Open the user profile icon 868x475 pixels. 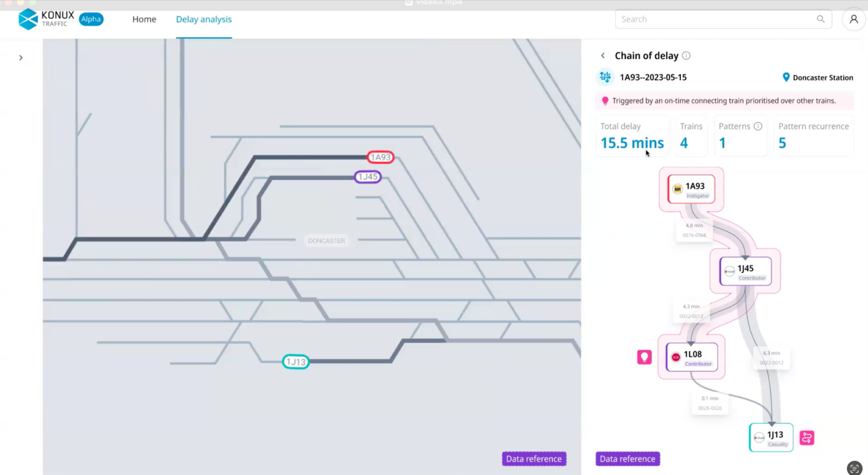(853, 20)
